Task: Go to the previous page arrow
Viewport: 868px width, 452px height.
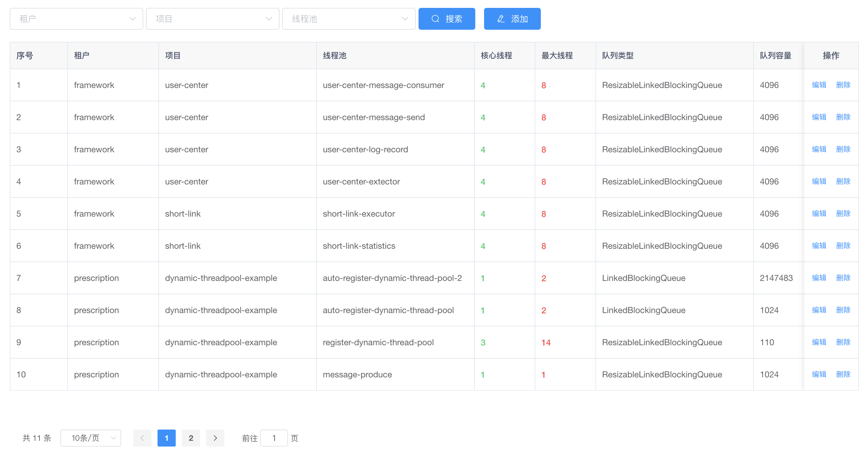Action: (142, 438)
